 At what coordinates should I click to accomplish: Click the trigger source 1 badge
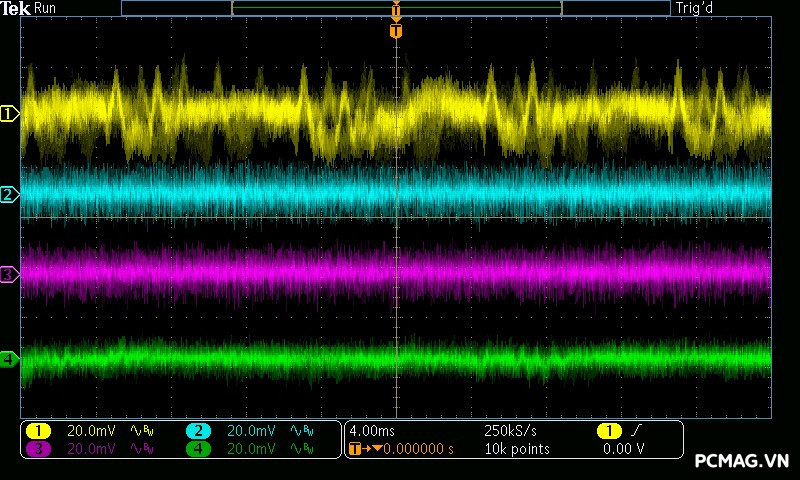tap(609, 430)
